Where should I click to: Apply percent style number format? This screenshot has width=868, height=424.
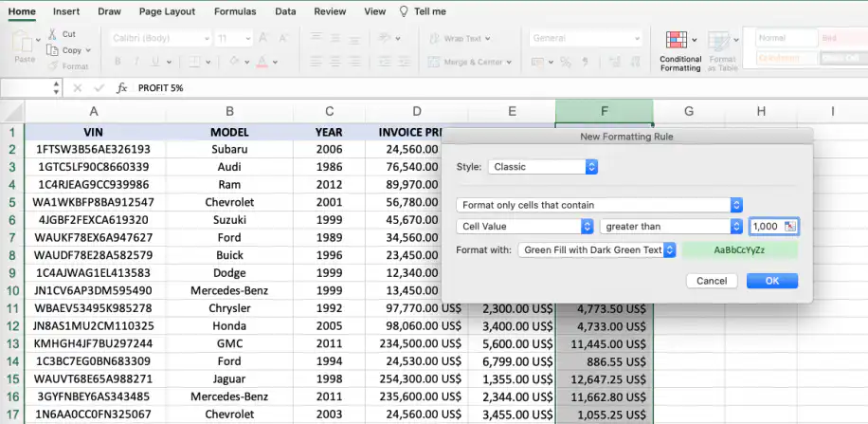(565, 62)
